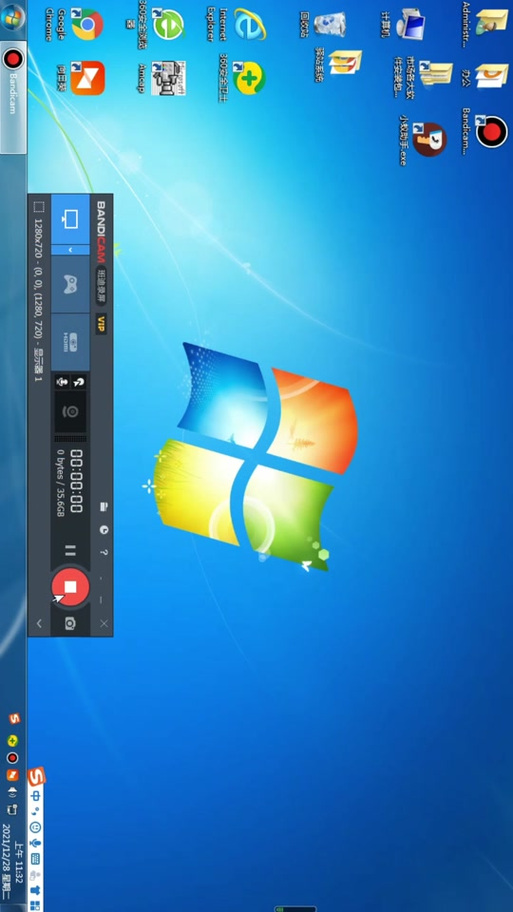
Task: Toggle Sogou input 中 language mode
Action: [35, 796]
